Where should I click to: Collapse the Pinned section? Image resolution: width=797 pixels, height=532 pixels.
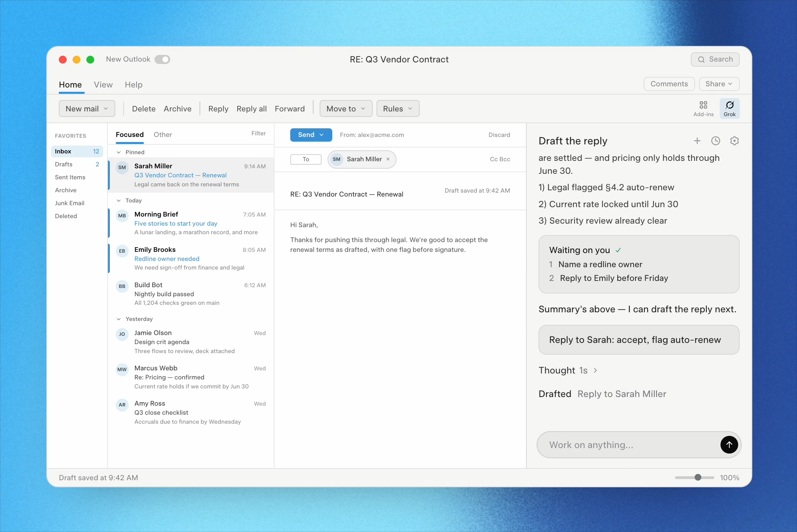[119, 152]
